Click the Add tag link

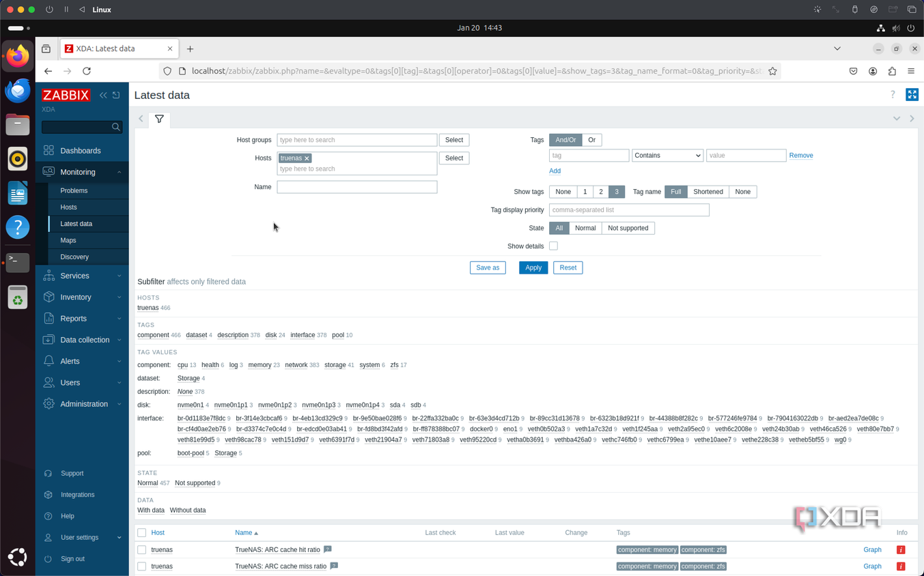pyautogui.click(x=555, y=171)
